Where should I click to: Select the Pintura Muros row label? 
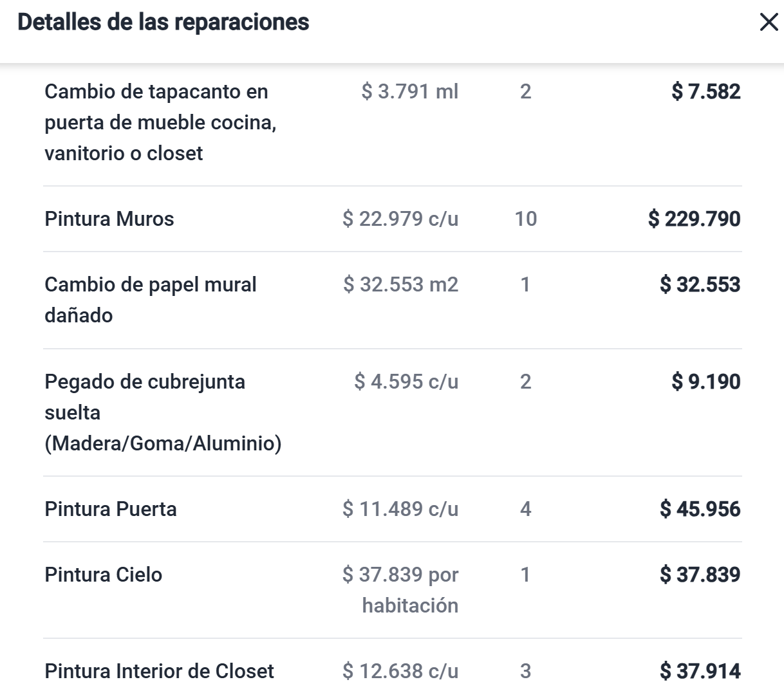[x=109, y=219]
